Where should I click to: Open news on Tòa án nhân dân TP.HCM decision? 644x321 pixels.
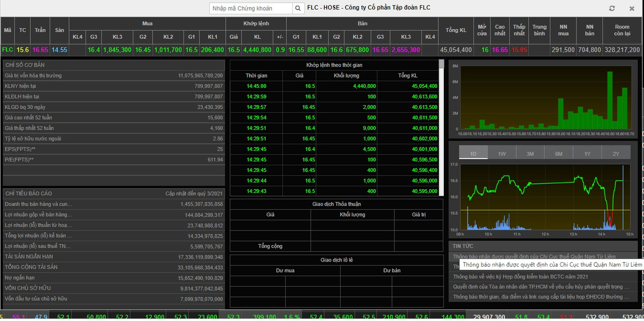point(541,287)
